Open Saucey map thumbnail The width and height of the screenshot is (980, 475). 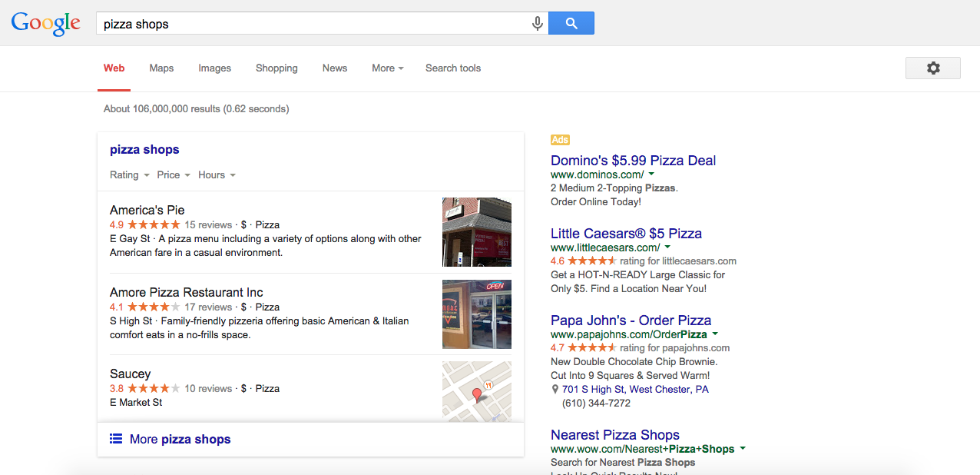pyautogui.click(x=476, y=391)
